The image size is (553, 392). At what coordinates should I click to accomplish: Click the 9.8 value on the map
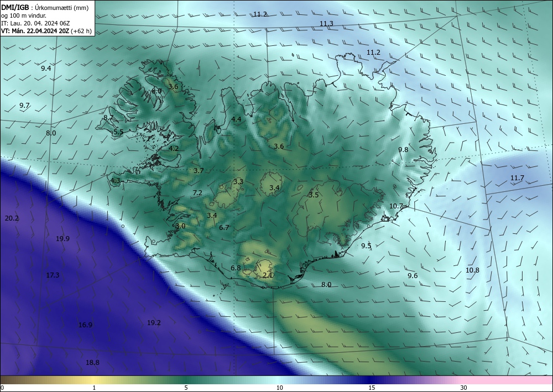point(403,150)
